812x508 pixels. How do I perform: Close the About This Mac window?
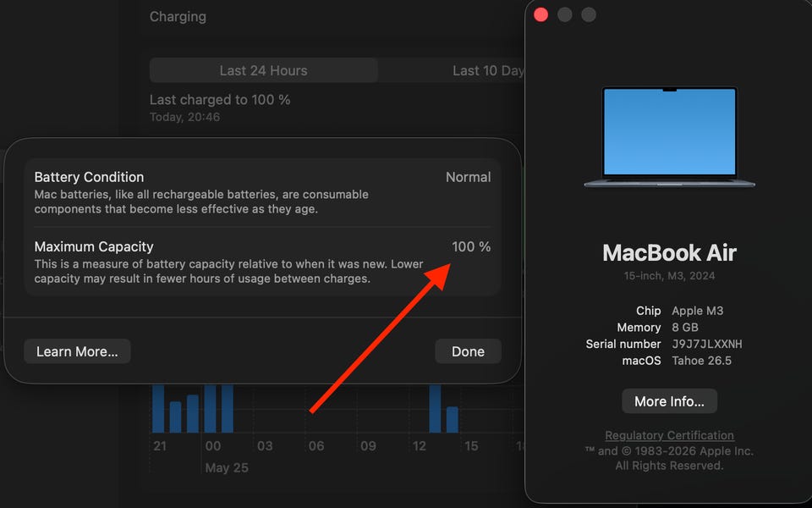coord(540,14)
